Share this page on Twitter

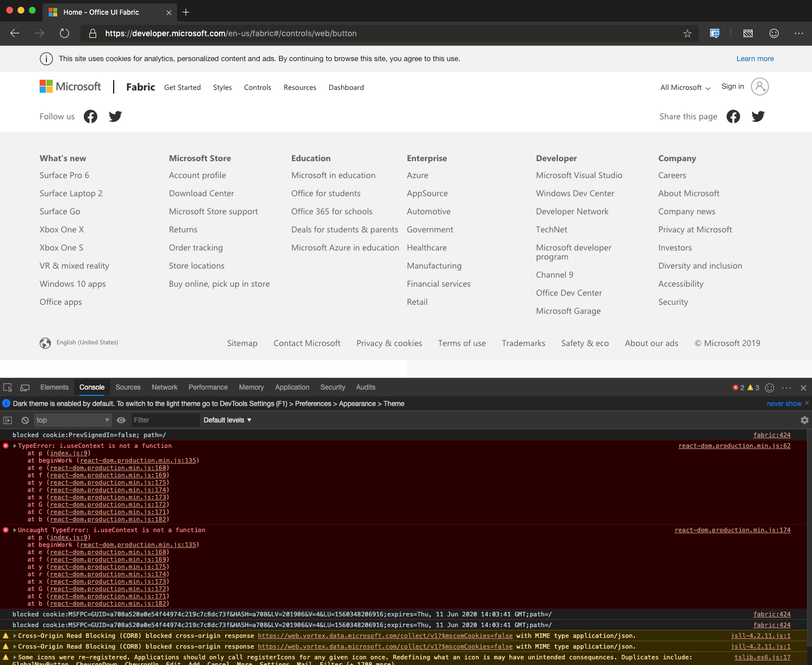pyautogui.click(x=758, y=116)
